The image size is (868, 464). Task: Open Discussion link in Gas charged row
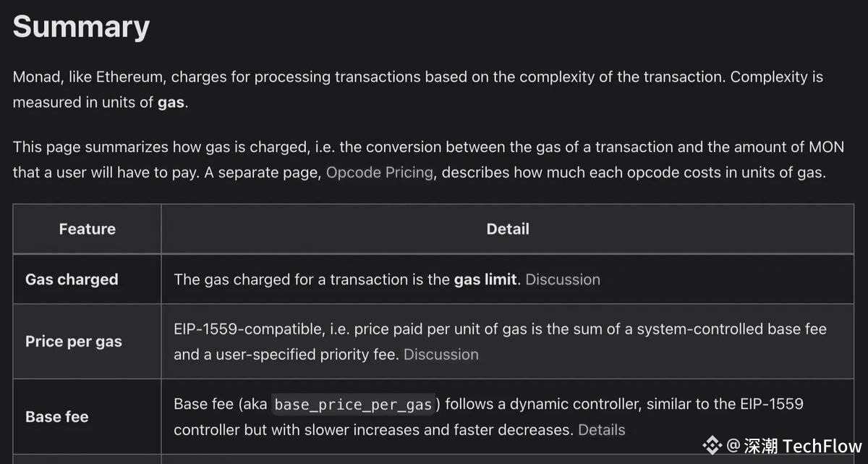coord(562,279)
